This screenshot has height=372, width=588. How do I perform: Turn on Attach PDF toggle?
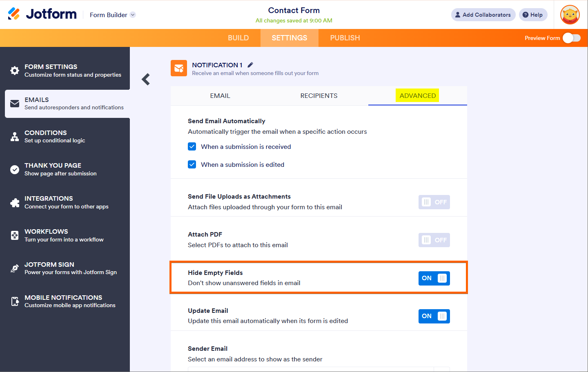[x=434, y=240]
